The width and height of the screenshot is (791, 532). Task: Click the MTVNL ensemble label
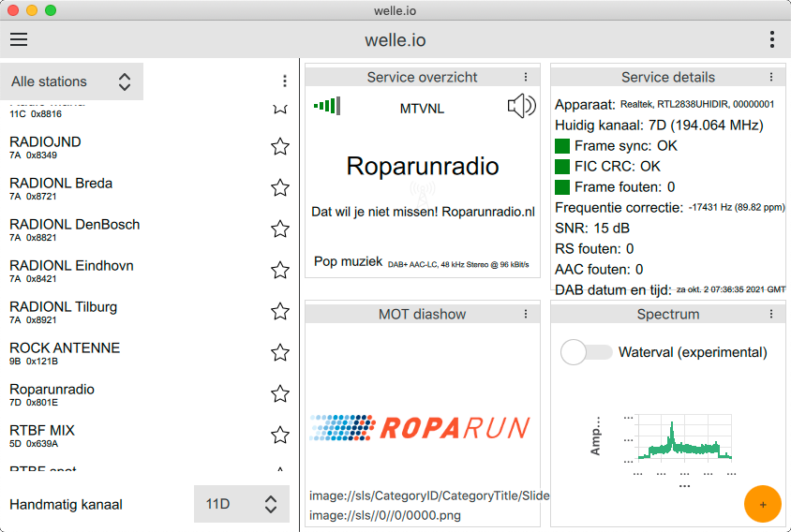tap(423, 109)
